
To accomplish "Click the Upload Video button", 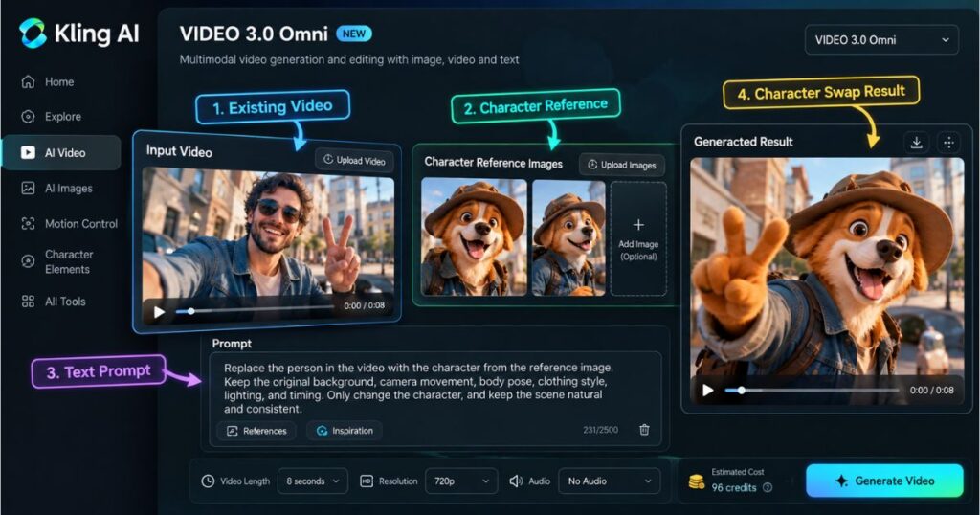I will (354, 161).
